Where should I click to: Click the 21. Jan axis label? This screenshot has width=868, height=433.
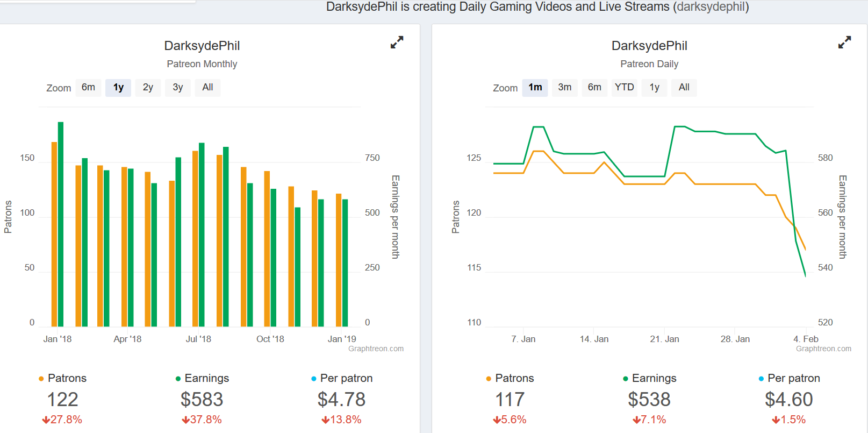coord(664,339)
